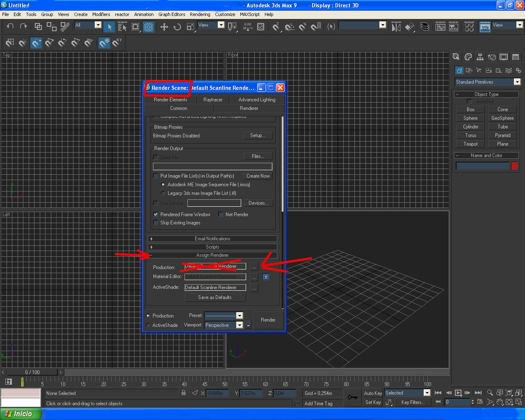Open the Utilities command panel
The image size is (525, 420).
point(516,57)
